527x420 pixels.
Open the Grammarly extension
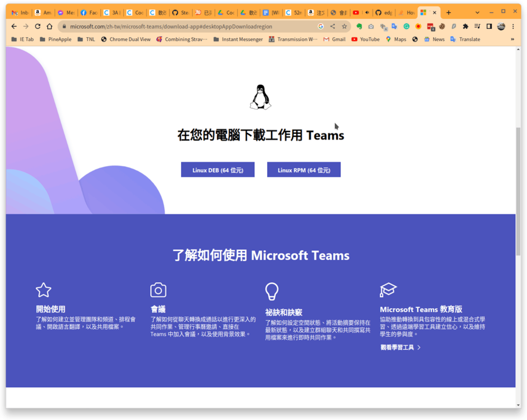click(407, 26)
